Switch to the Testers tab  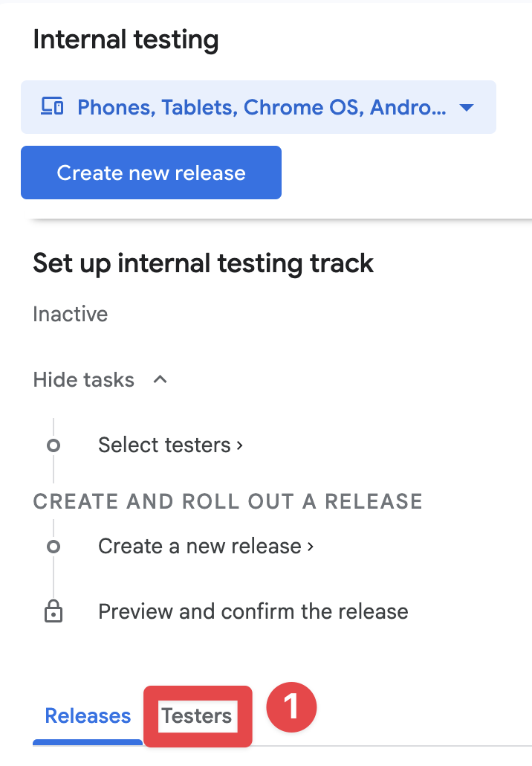(198, 715)
